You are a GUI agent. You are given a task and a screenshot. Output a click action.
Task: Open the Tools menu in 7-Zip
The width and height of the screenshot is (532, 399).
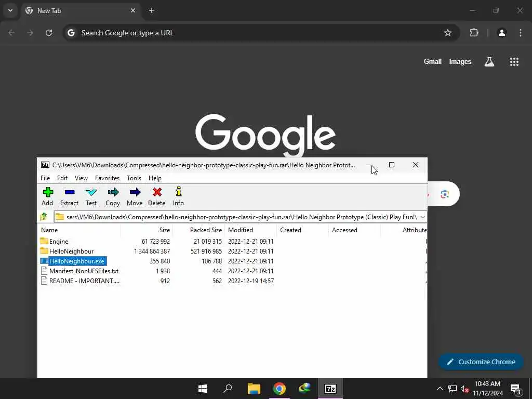pos(134,178)
